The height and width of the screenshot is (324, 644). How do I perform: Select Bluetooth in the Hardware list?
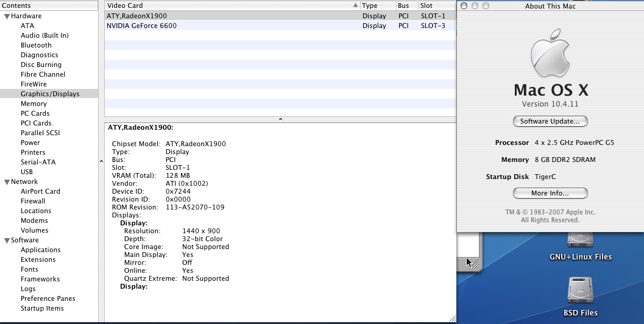click(36, 45)
